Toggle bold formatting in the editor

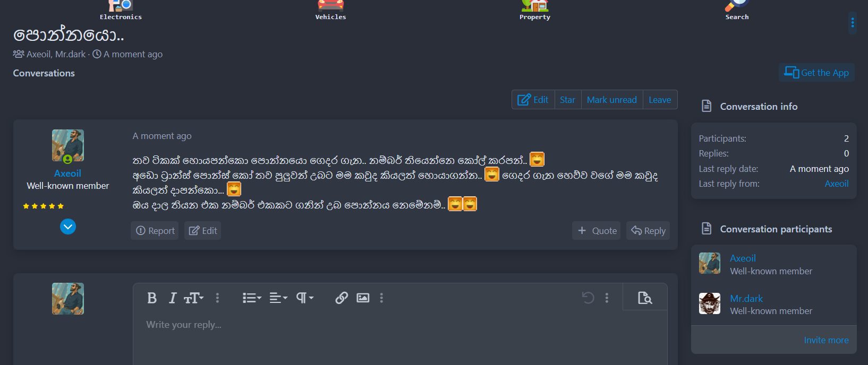click(x=152, y=298)
